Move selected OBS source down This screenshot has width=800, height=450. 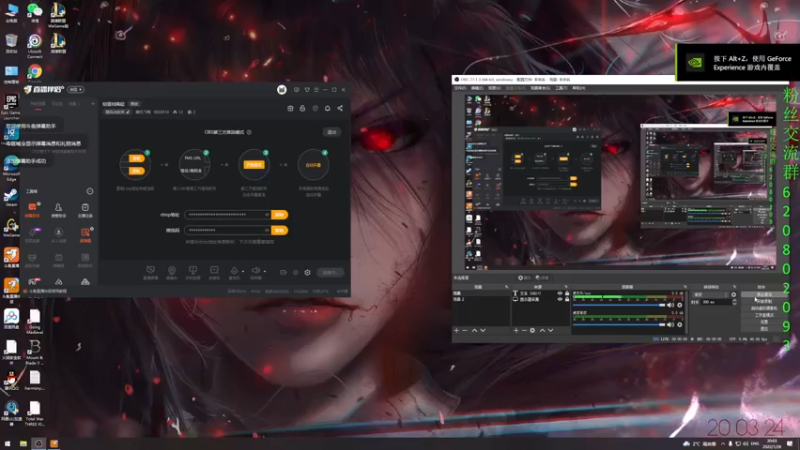click(x=550, y=331)
